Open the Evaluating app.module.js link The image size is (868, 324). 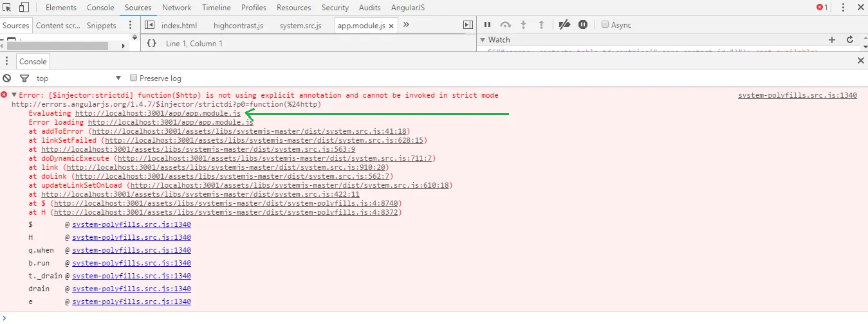click(x=158, y=113)
